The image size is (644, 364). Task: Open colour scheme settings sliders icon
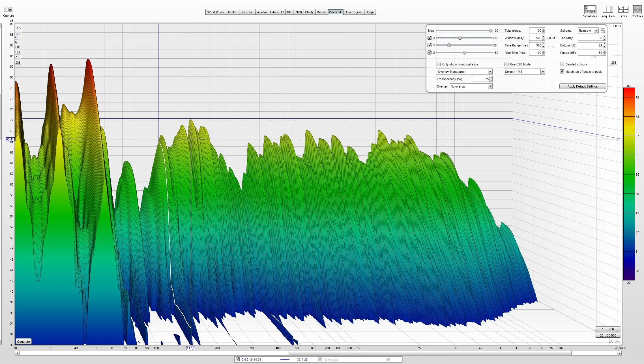(x=603, y=30)
